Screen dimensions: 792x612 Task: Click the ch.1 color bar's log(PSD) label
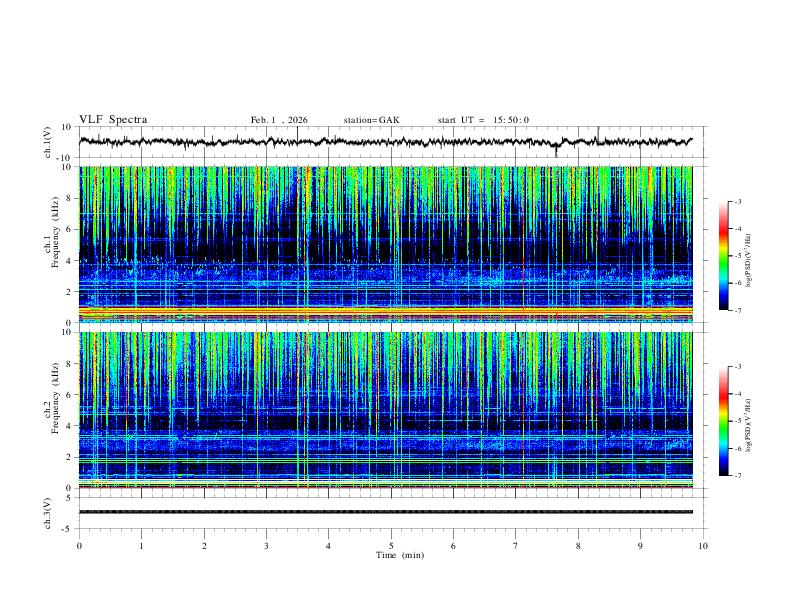[x=749, y=261]
